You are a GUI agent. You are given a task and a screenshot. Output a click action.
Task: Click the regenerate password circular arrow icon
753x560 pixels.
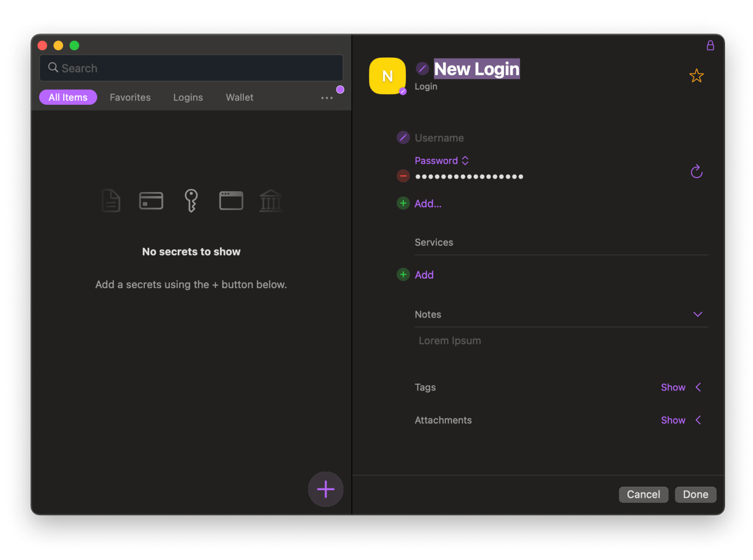coord(696,171)
